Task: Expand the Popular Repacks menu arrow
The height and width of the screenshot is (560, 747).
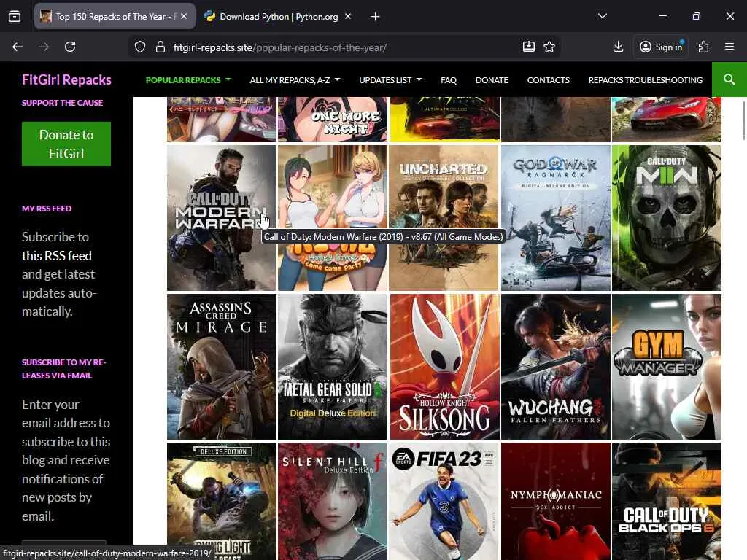Action: click(228, 79)
